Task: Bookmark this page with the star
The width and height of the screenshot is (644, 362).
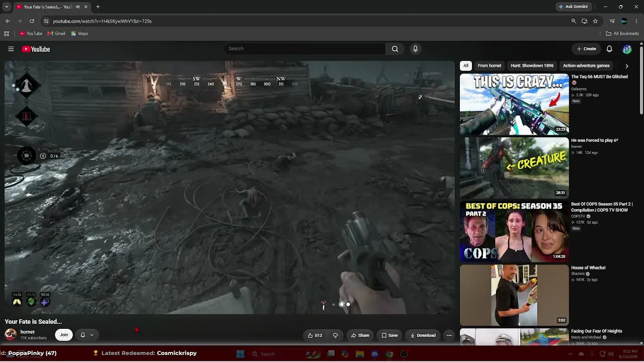Action: point(595,21)
